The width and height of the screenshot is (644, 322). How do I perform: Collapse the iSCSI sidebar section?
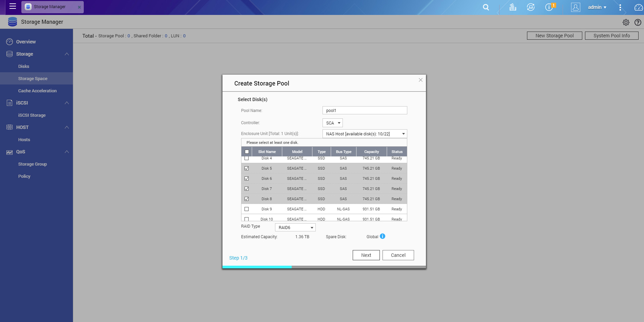(x=67, y=103)
